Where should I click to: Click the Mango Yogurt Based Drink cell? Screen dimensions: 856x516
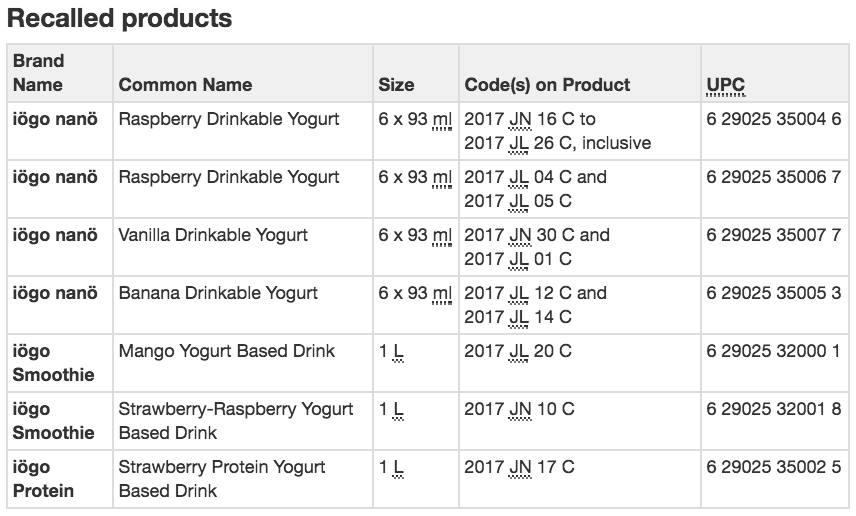pos(227,351)
